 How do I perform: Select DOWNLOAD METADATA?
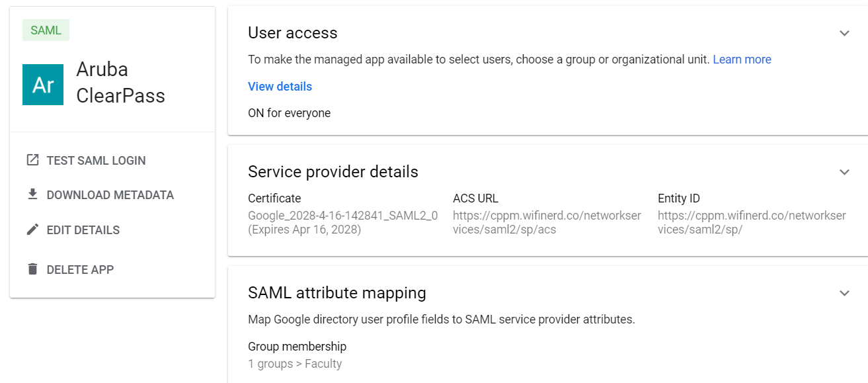[x=110, y=195]
